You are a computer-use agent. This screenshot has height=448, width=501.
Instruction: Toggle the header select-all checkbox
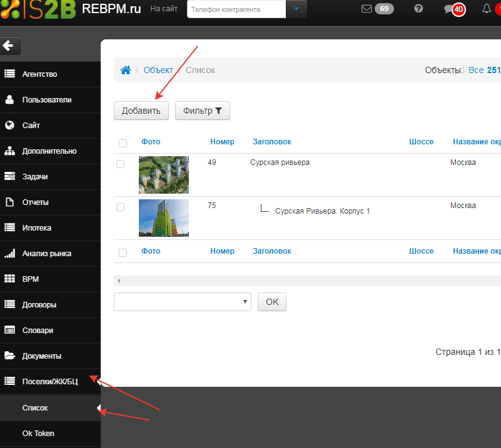click(x=123, y=143)
